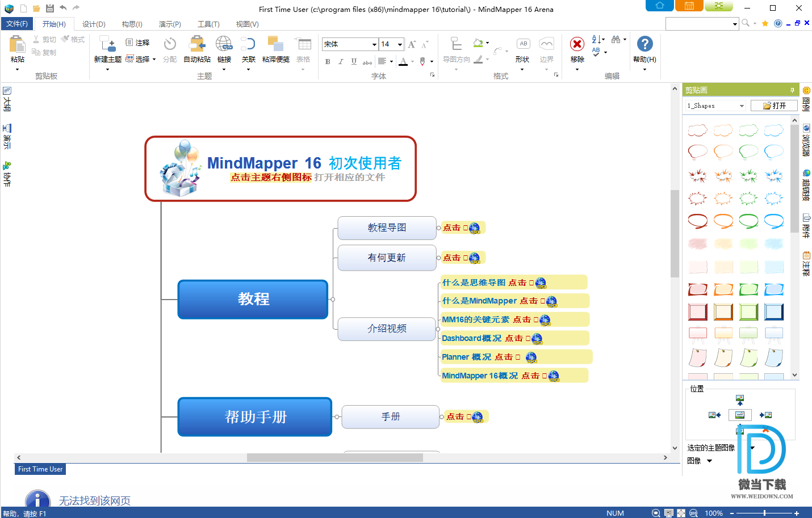Click the home Dashboard icon
This screenshot has width=812, height=518.
pyautogui.click(x=660, y=6)
